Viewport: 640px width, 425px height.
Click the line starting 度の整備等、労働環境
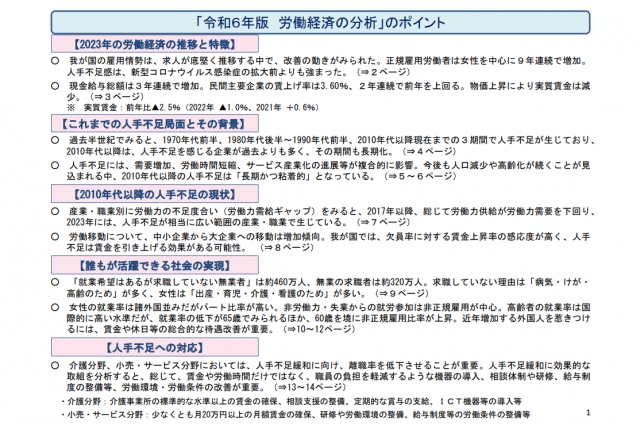(206, 387)
